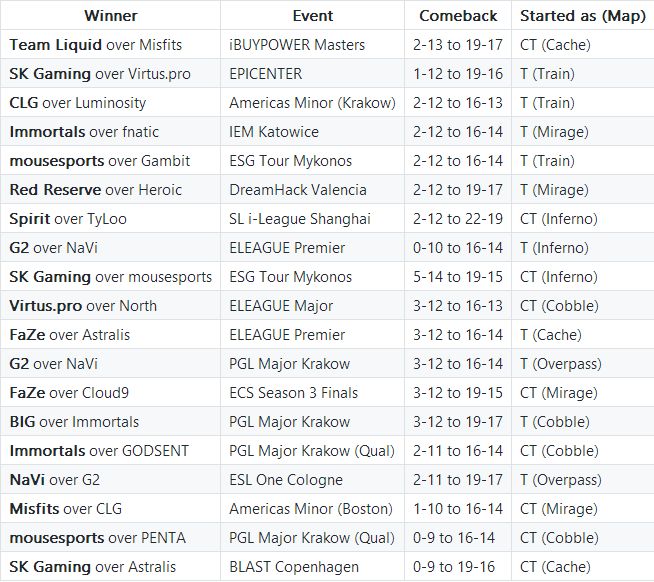The height and width of the screenshot is (582, 654).
Task: Select Virtus.pro over North cell
Action: (x=83, y=306)
